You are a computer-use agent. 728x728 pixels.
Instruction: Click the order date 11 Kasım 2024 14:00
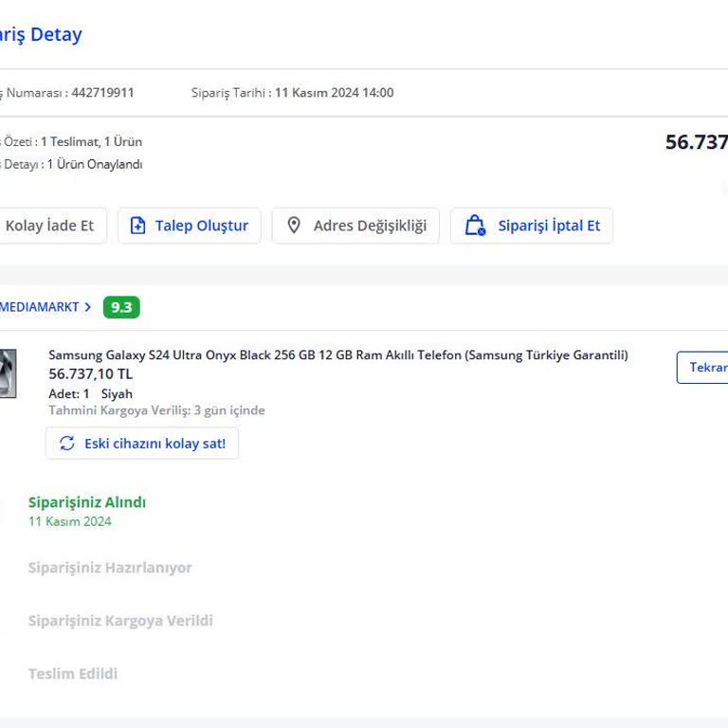[x=334, y=93]
